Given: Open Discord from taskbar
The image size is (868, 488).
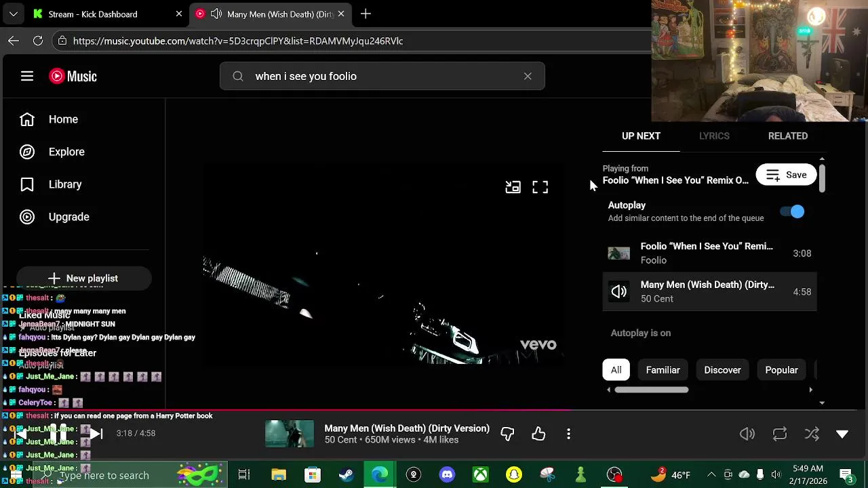Looking at the screenshot, I should tap(447, 475).
